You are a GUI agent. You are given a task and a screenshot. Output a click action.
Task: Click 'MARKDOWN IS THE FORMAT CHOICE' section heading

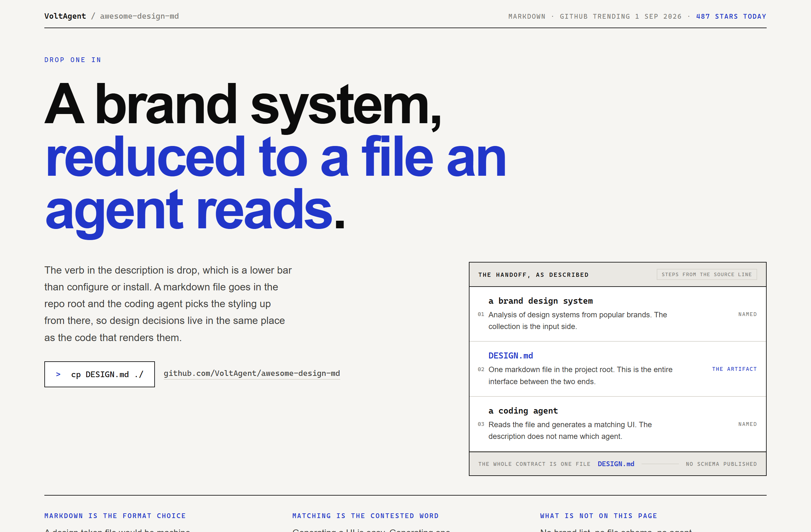(x=115, y=516)
